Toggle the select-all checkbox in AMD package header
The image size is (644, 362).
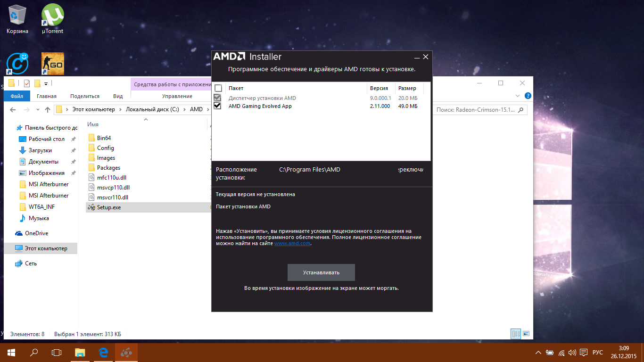[x=218, y=88]
